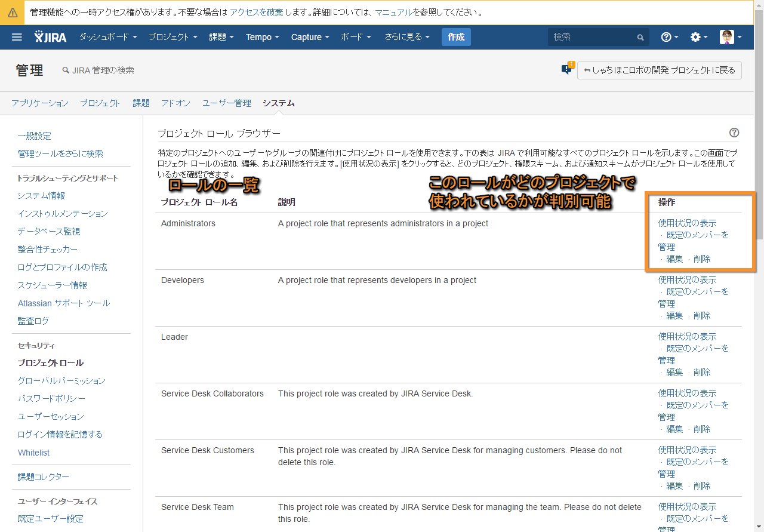Click the 作成 create button
This screenshot has height=532, width=764.
pos(456,37)
